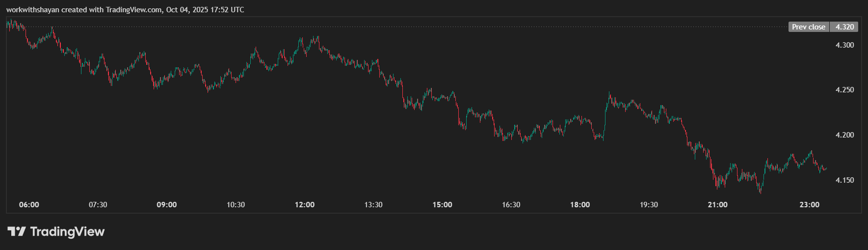Click the workwithshayan attribution header text
Image resolution: width=868 pixels, height=250 pixels.
coord(125,10)
